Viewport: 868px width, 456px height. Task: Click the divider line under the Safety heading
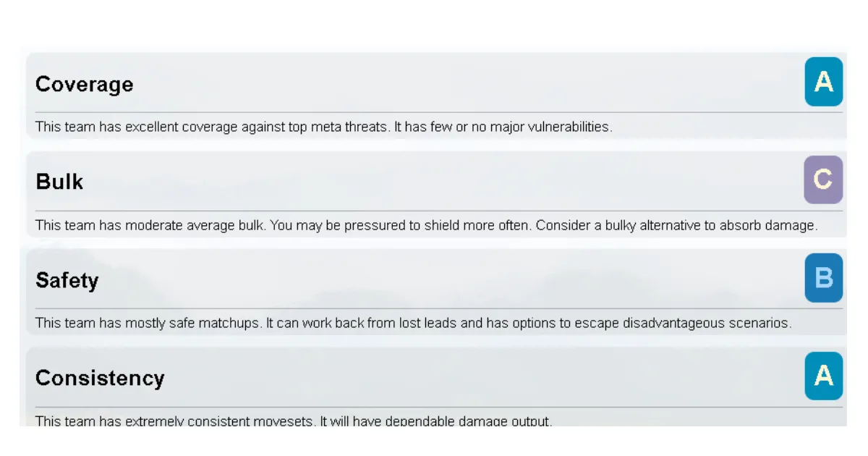pyautogui.click(x=434, y=308)
